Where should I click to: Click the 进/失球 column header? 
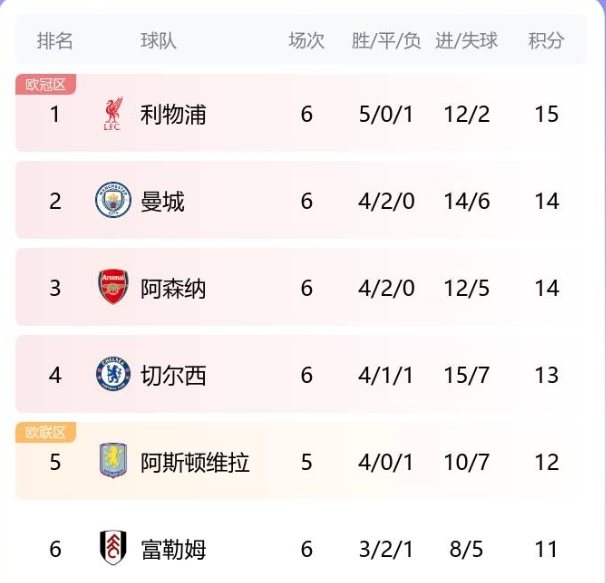click(x=466, y=41)
